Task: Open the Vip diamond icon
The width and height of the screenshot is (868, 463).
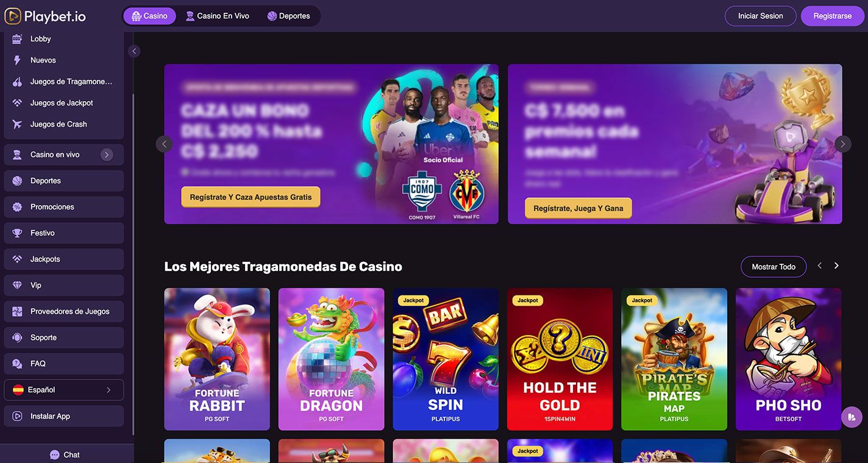Action: click(x=18, y=285)
